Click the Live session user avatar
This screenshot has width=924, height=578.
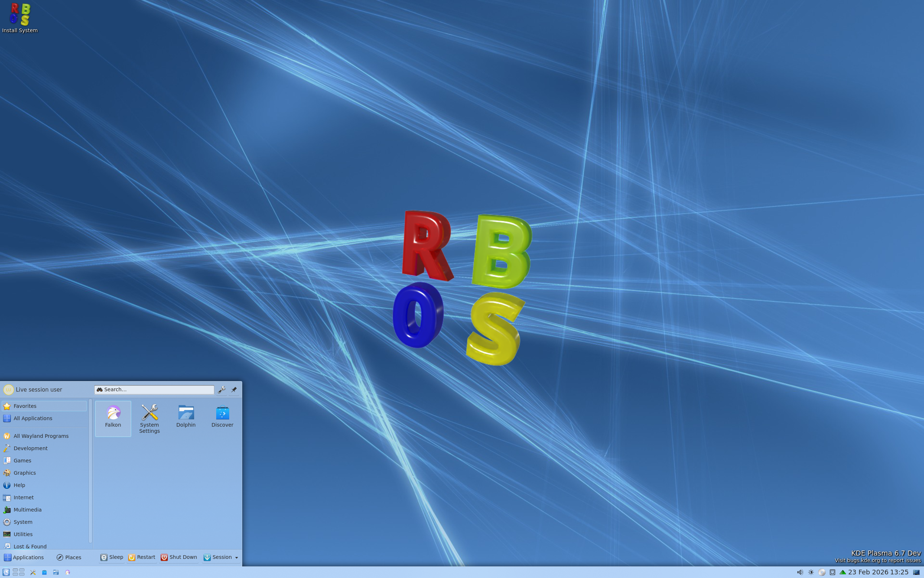[8, 389]
